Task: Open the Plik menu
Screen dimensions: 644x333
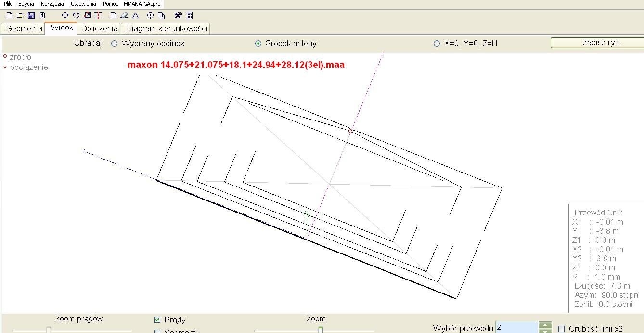Action: click(x=8, y=4)
